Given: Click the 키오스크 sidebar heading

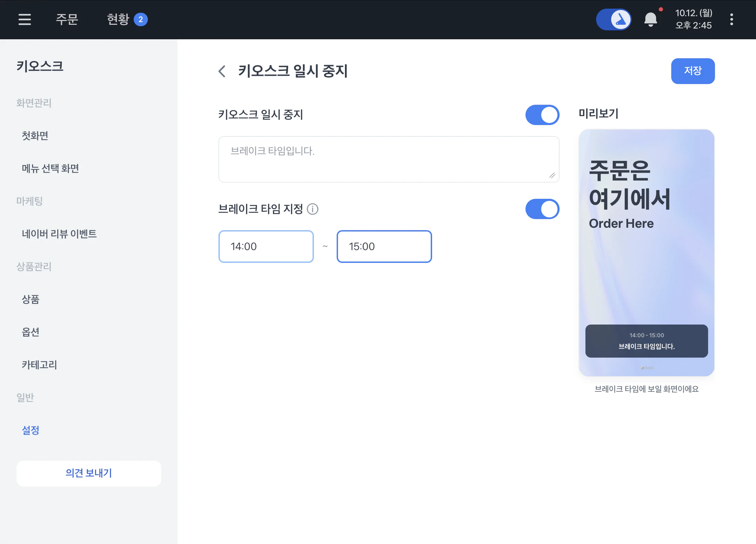Looking at the screenshot, I should pyautogui.click(x=40, y=66).
